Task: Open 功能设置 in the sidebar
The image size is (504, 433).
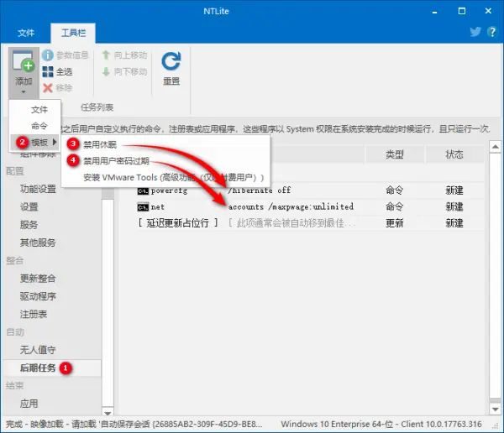Action: click(x=38, y=189)
